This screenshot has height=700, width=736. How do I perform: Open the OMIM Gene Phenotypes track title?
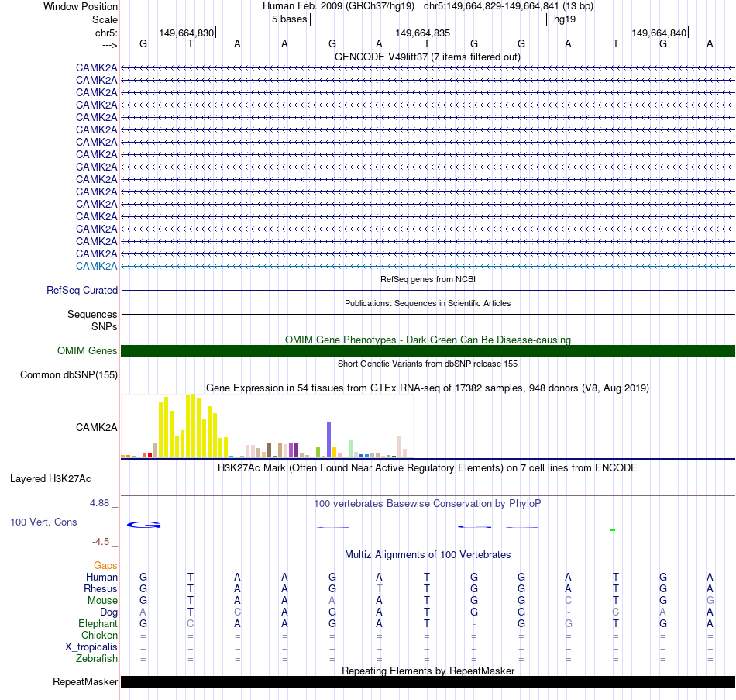click(x=428, y=340)
